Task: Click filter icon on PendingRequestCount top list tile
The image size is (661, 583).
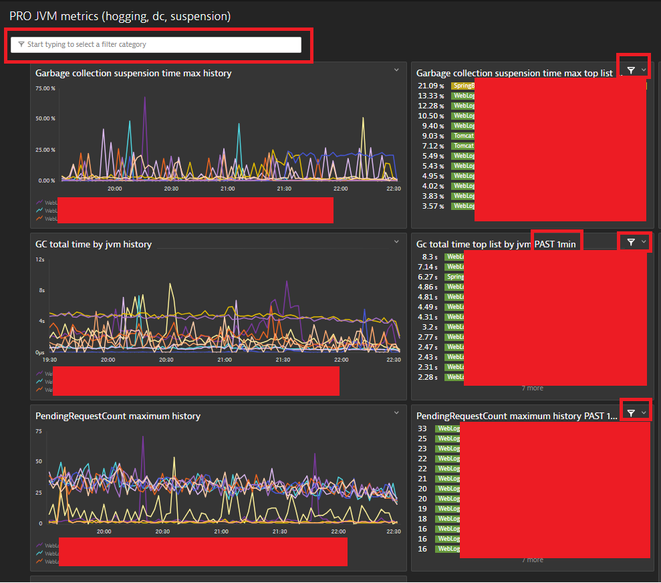Action: click(x=631, y=412)
